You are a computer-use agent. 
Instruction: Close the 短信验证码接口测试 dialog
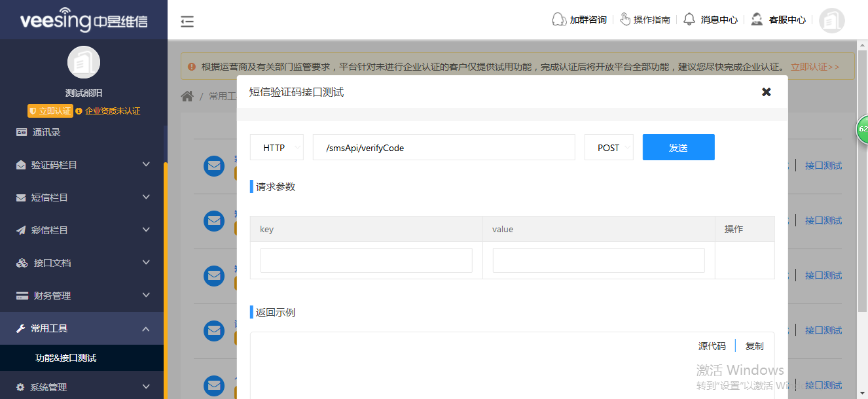pos(767,92)
